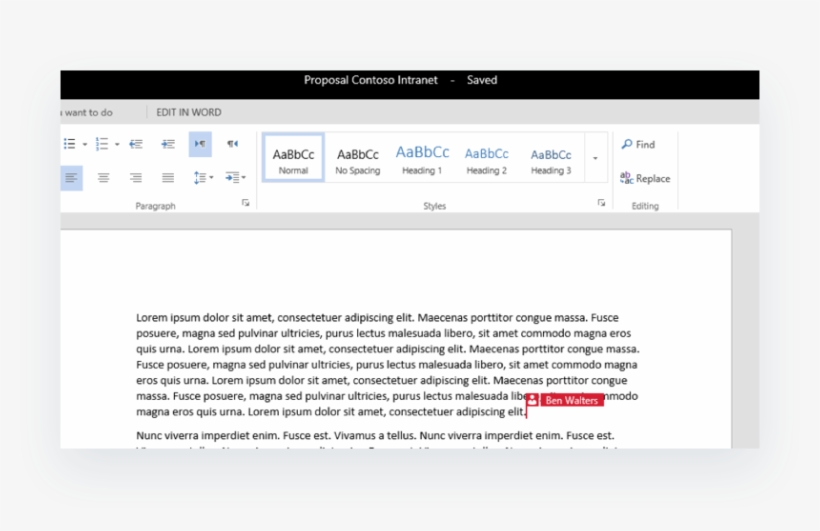
Task: Click the Proposal Contoso Intranet document title
Action: (x=371, y=80)
